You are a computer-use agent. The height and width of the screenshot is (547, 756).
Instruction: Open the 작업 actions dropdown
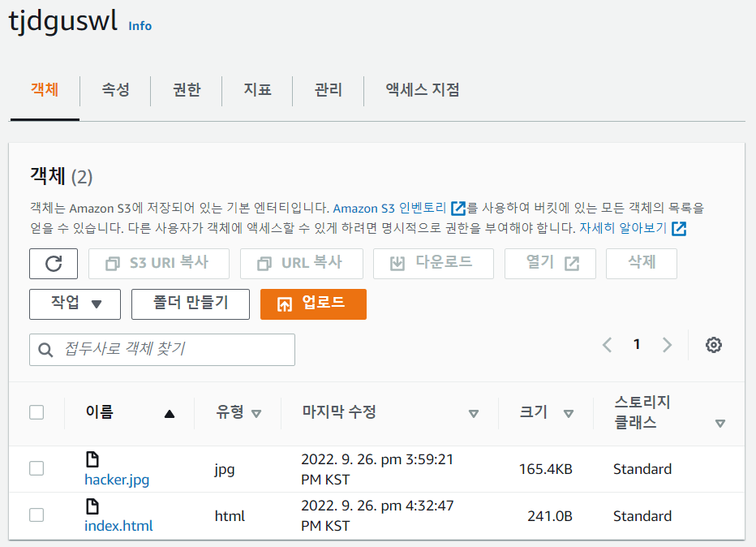click(75, 304)
